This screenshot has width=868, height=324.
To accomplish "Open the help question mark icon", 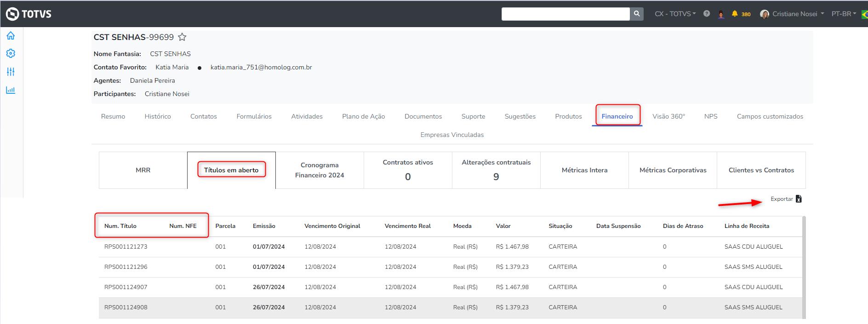I will point(707,14).
